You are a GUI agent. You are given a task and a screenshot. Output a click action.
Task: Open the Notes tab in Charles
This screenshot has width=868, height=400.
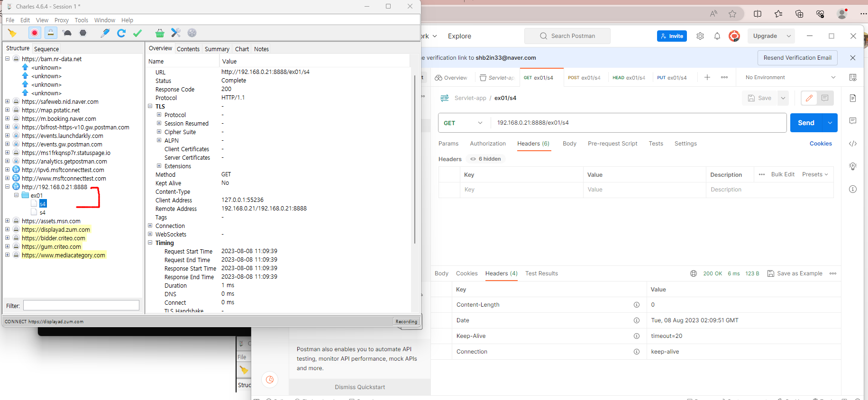(x=261, y=49)
